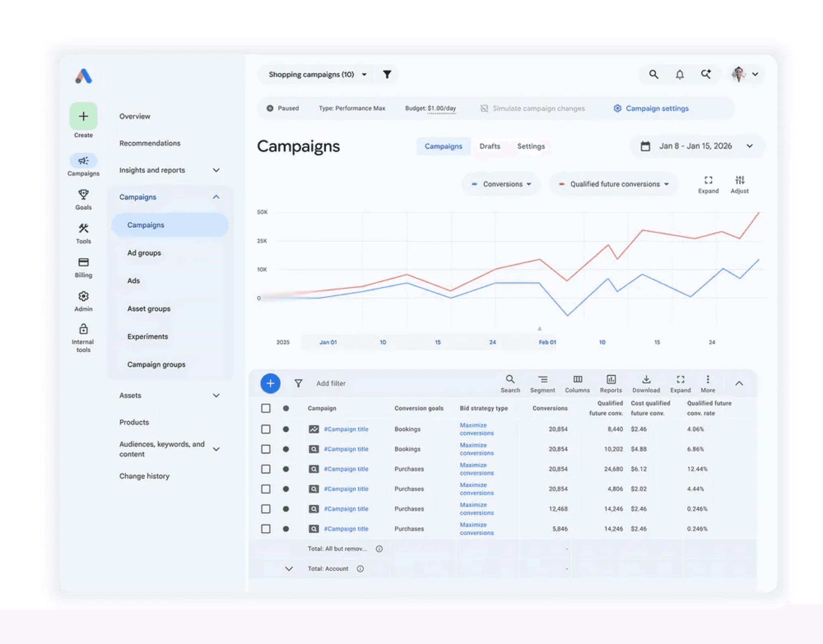Open the Campaigns megaphone sidebar icon
Image resolution: width=823 pixels, height=644 pixels.
pyautogui.click(x=83, y=161)
